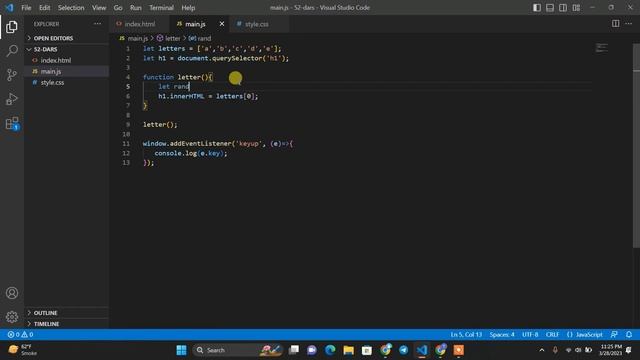Open the weather widget on taskbar

[22, 350]
